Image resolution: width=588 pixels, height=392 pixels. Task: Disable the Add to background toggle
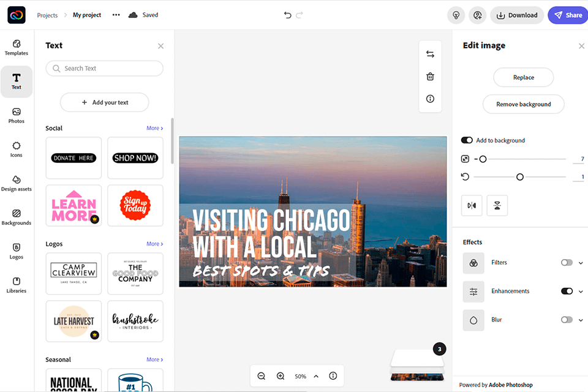pyautogui.click(x=467, y=140)
